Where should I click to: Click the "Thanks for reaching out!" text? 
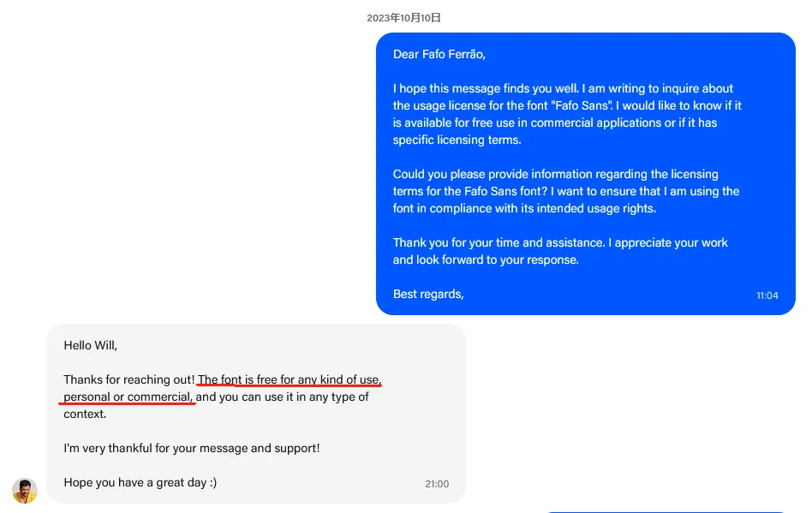129,379
